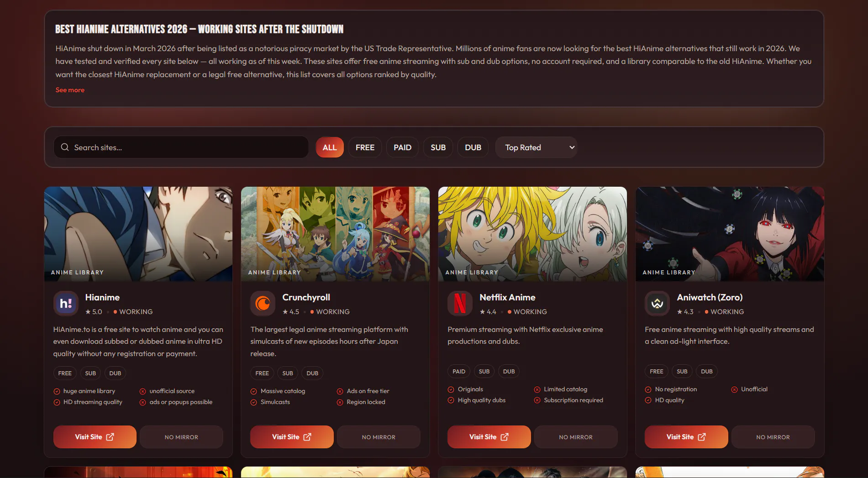Open the Netflix Anime card banner image
Image resolution: width=868 pixels, height=478 pixels.
pyautogui.click(x=532, y=234)
